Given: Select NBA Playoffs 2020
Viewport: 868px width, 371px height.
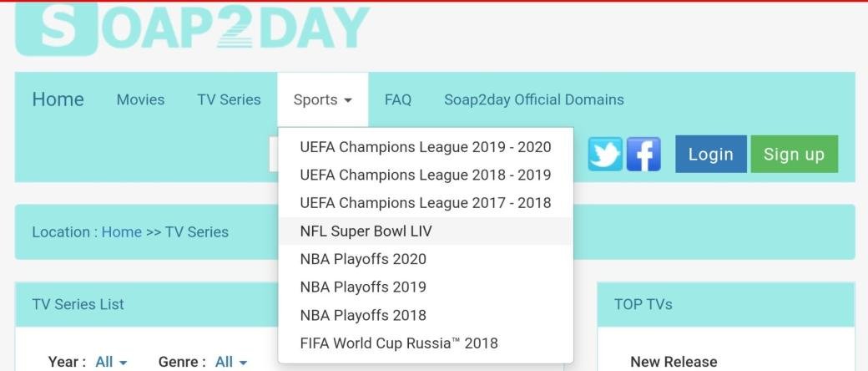Looking at the screenshot, I should click(x=363, y=259).
